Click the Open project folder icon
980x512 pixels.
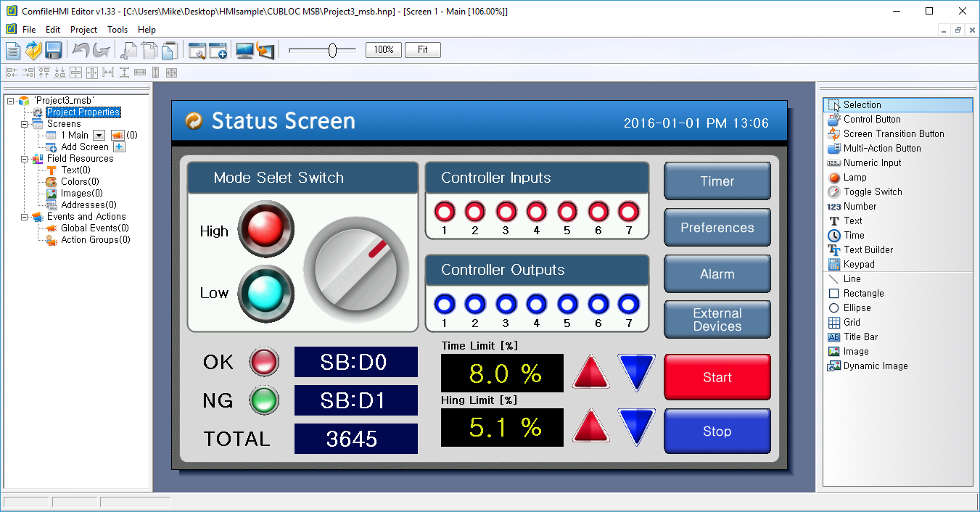click(x=33, y=50)
